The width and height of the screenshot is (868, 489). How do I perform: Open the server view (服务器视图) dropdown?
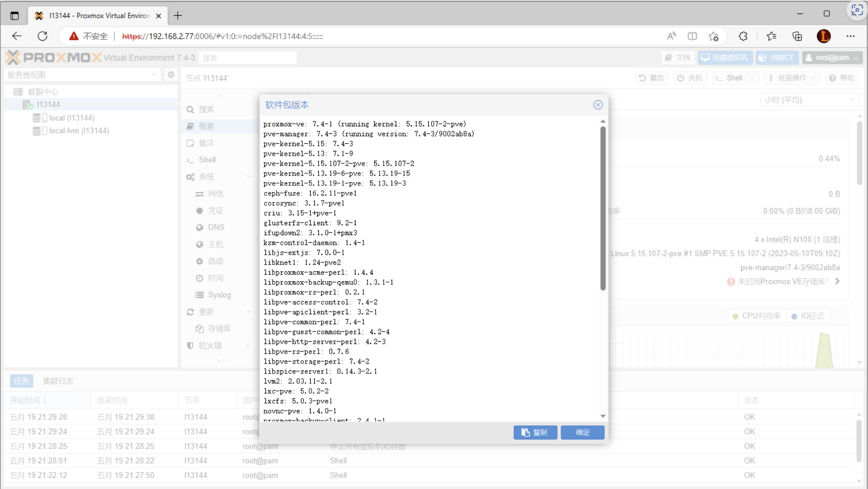[x=83, y=75]
